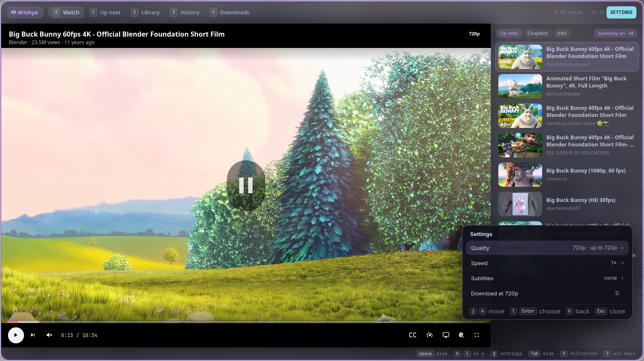Click title Big Buck Bunny (HD 30fps)
Viewport: 644px width, 361px height.
coord(581,200)
